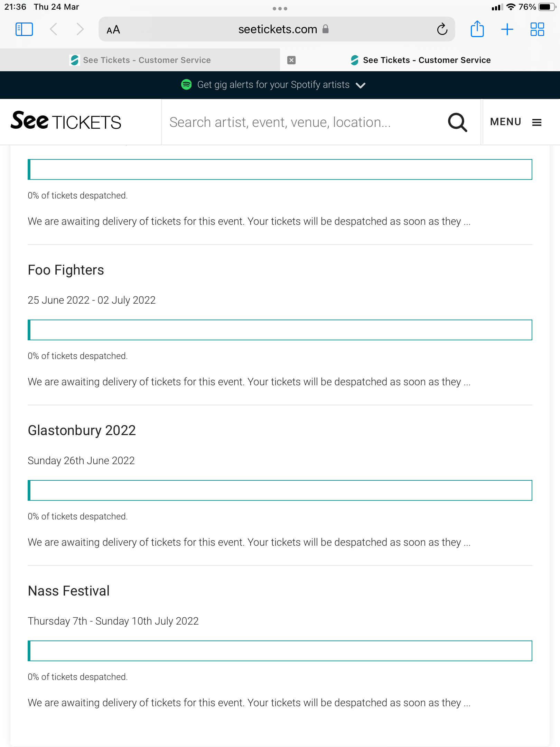The width and height of the screenshot is (560, 747).
Task: Click the magnifying glass search icon
Action: [457, 122]
